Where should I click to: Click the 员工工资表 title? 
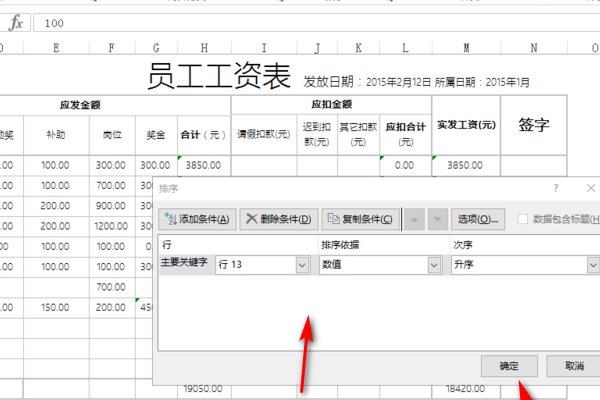click(219, 76)
